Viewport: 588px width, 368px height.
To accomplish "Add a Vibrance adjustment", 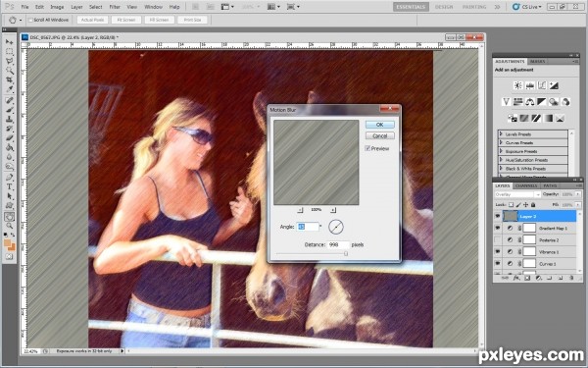I will point(506,102).
